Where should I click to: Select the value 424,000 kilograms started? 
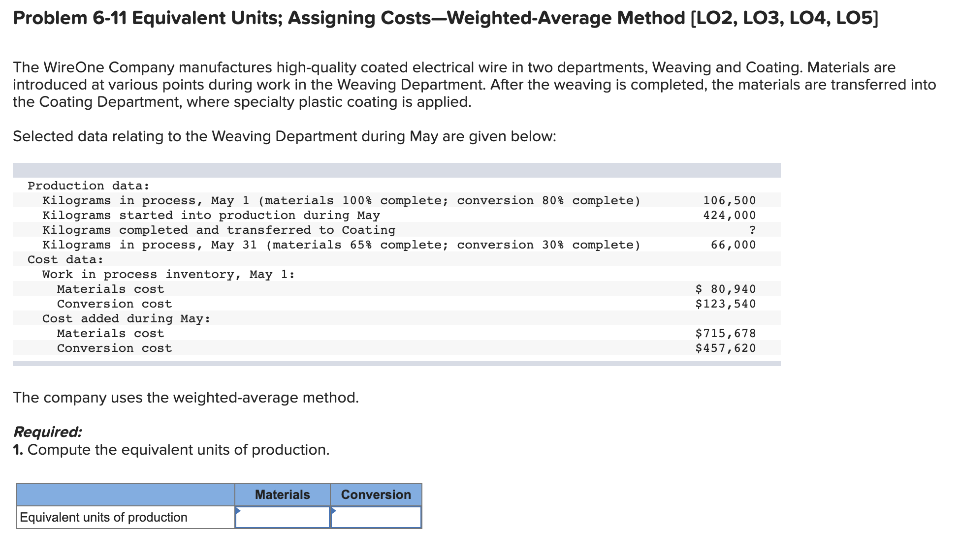[729, 215]
